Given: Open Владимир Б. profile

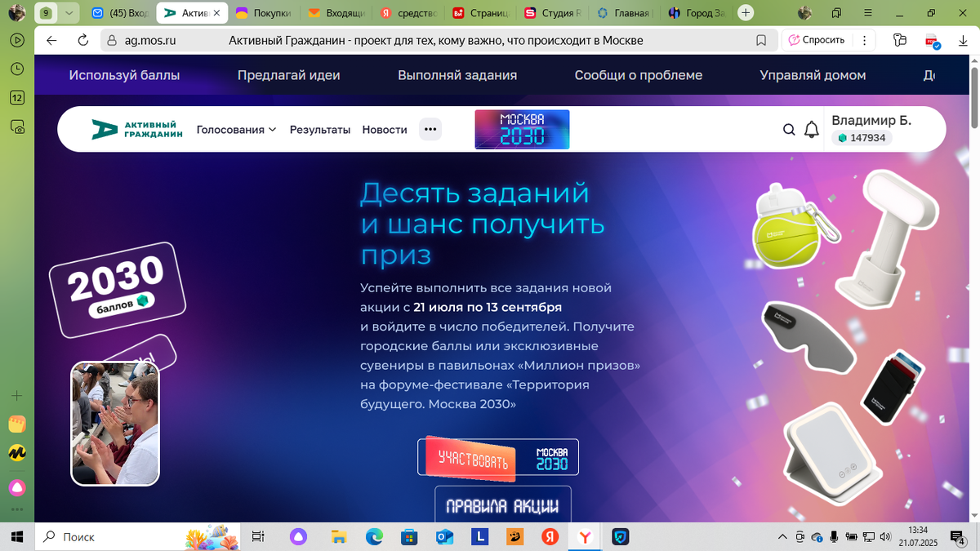Looking at the screenshot, I should 871,120.
